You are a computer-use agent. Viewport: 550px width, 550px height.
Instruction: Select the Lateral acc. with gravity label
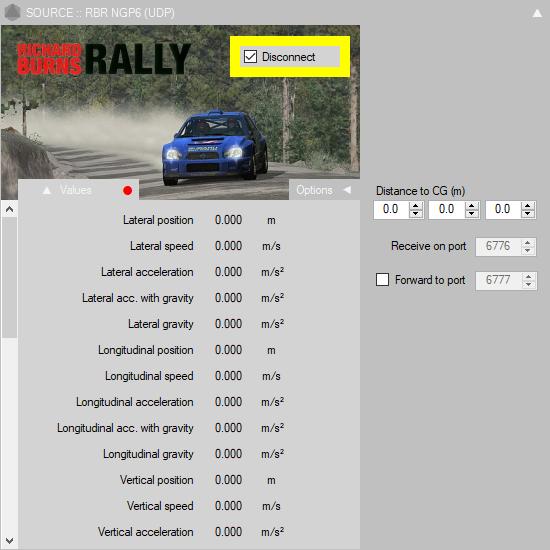pyautogui.click(x=138, y=298)
